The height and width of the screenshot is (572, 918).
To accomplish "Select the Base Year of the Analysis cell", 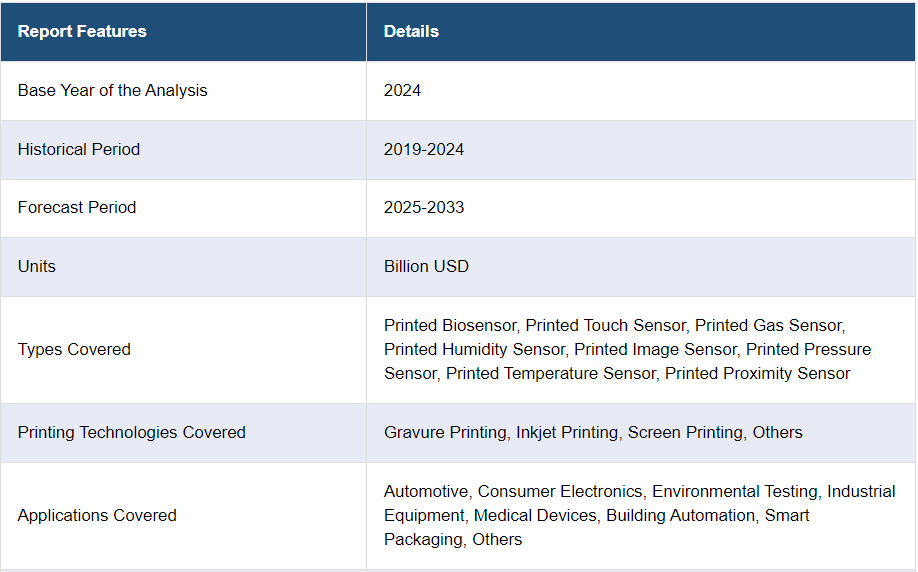I will coord(113,90).
